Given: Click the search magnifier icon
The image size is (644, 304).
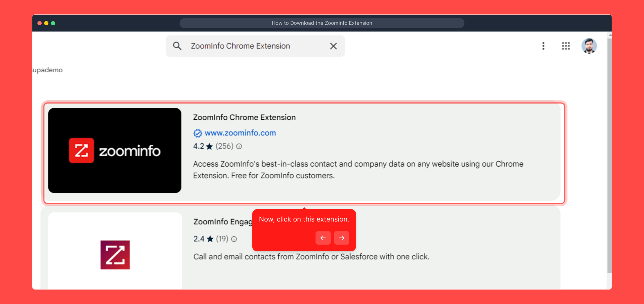Looking at the screenshot, I should pyautogui.click(x=177, y=46).
